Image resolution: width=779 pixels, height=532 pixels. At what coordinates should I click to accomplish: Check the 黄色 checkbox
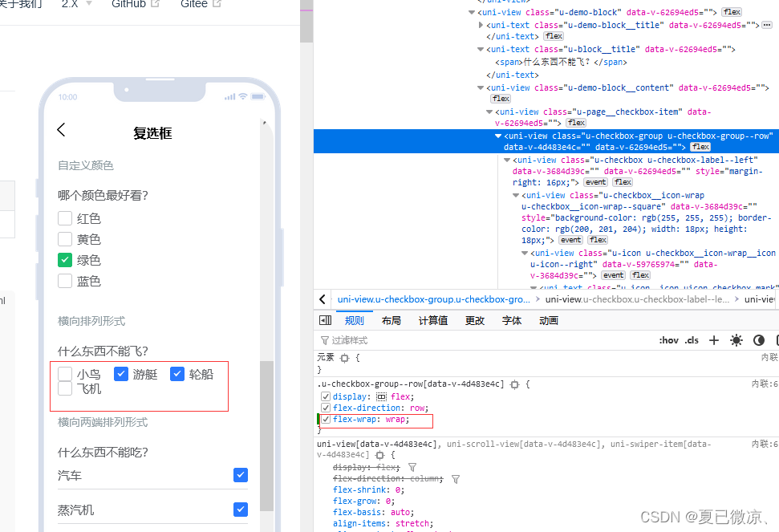[65, 239]
